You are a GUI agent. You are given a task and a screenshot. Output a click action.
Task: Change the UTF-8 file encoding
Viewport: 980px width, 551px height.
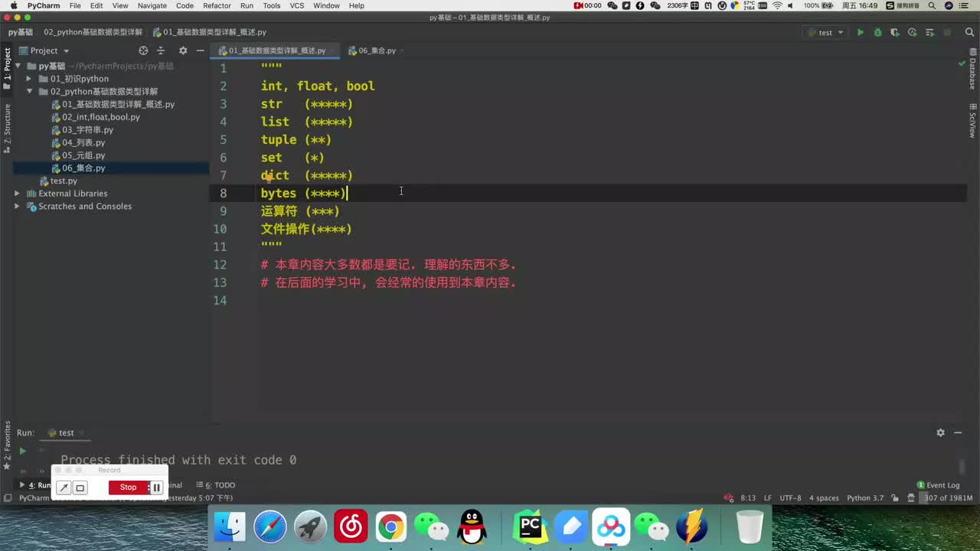click(x=790, y=498)
